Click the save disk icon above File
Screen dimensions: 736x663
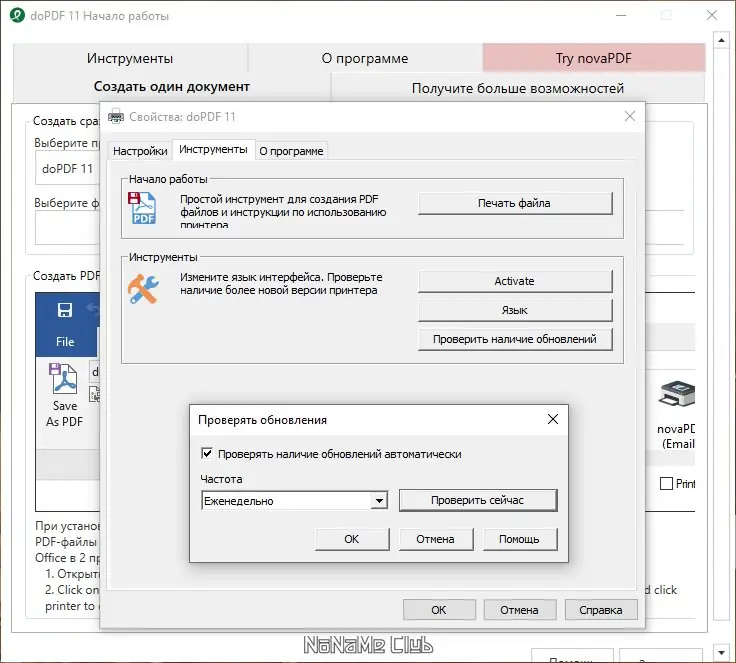(x=65, y=310)
